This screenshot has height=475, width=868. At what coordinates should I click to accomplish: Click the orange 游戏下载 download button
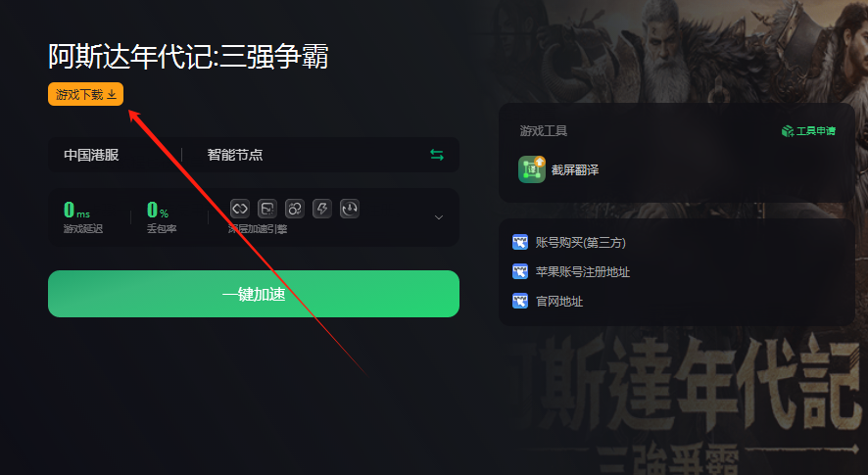click(x=86, y=94)
